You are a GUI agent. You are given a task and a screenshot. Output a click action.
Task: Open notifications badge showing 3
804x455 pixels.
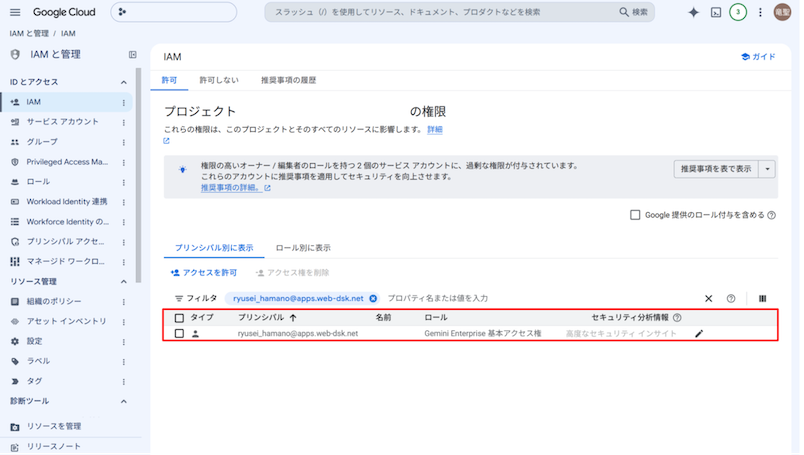(738, 12)
